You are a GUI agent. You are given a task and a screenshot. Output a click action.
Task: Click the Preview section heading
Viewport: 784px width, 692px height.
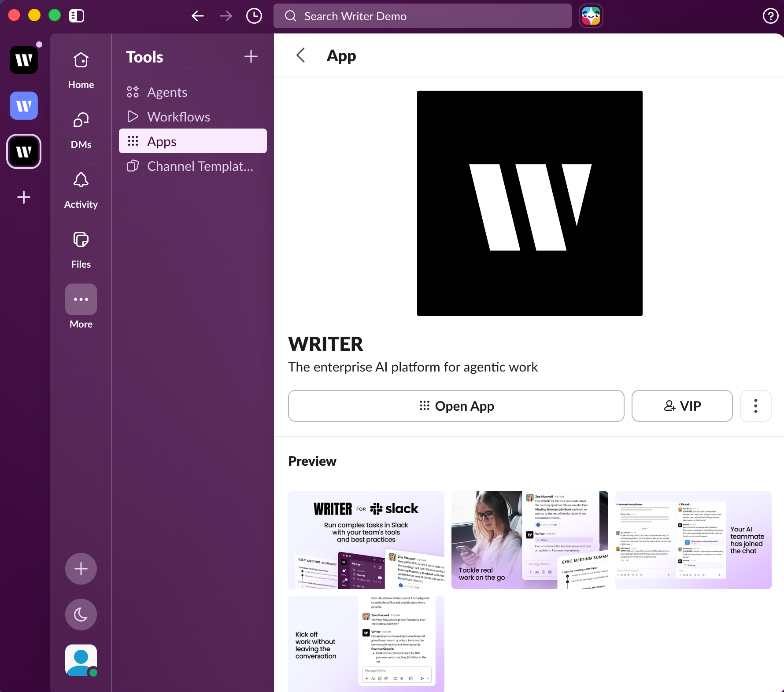tap(312, 461)
